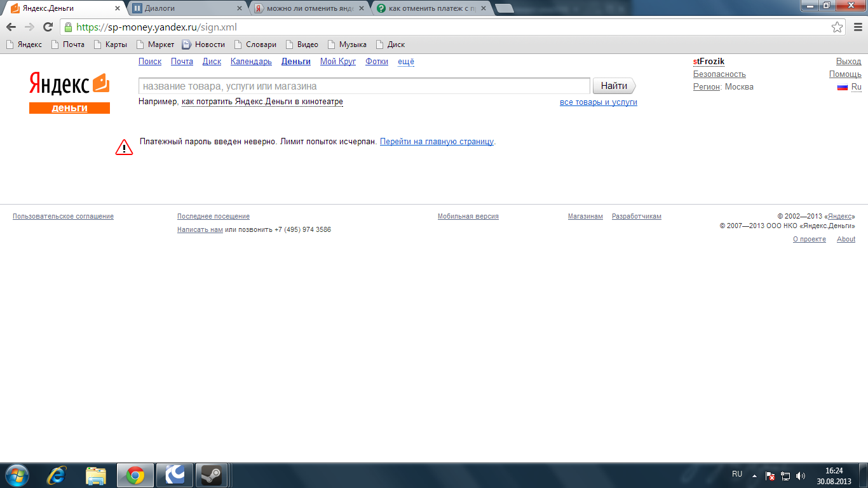The width and height of the screenshot is (868, 488).
Task: Open the Почта bookmark
Action: pyautogui.click(x=68, y=44)
